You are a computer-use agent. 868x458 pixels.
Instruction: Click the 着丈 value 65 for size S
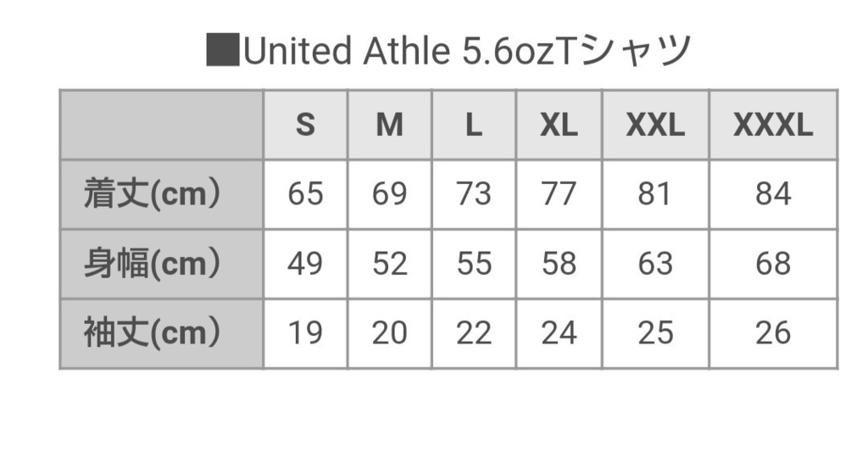pyautogui.click(x=305, y=194)
